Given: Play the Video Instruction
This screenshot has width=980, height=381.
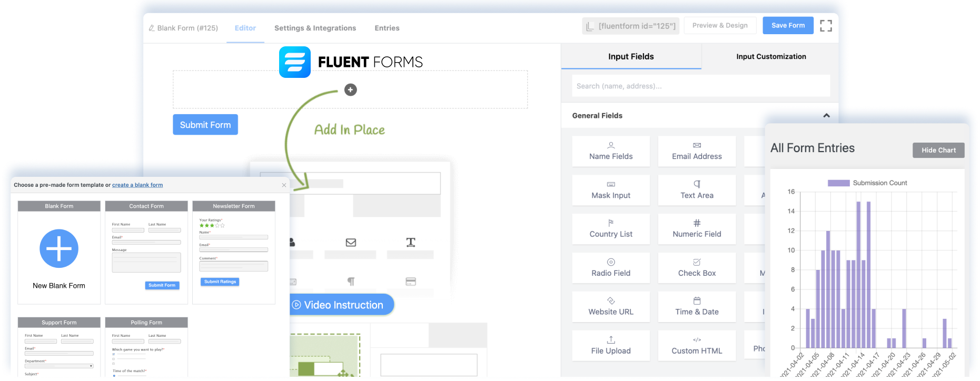Looking at the screenshot, I should [341, 305].
